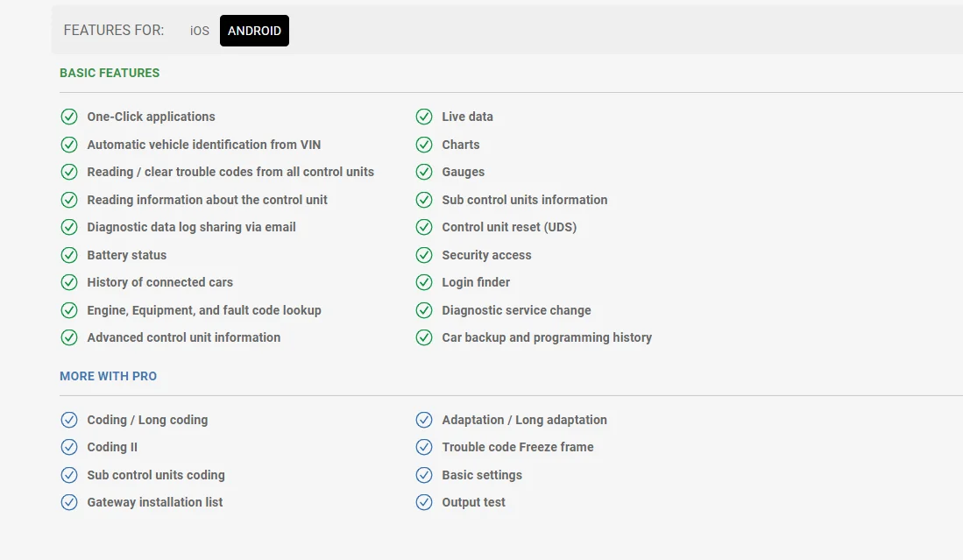
Task: Click checkmark icon next to Security access
Action: 424,255
